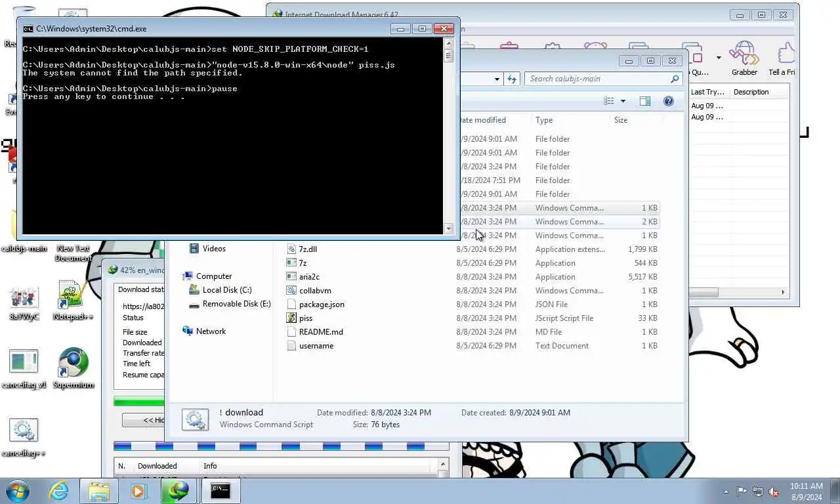Launch Internet Explorer from the taskbar

58,490
